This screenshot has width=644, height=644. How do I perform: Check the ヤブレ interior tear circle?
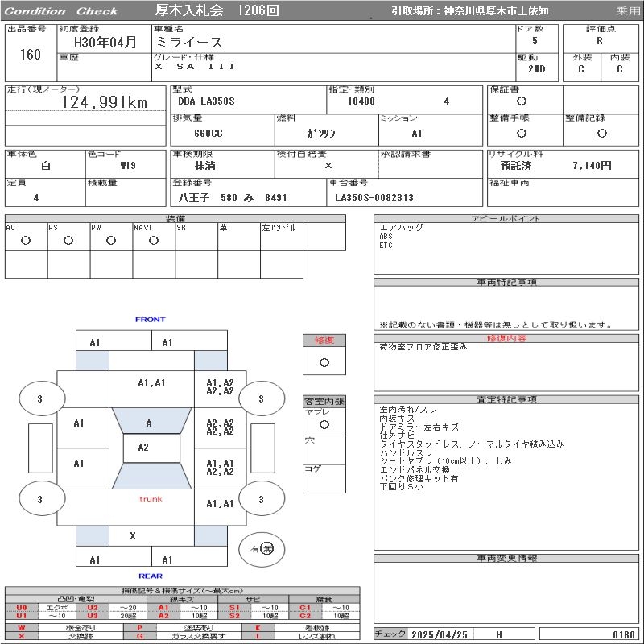(324, 423)
